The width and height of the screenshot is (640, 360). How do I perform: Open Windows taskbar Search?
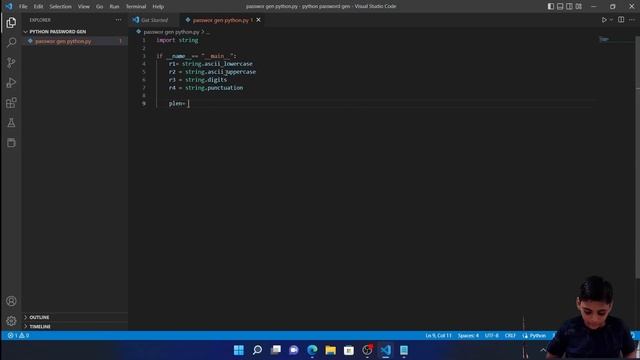click(x=257, y=350)
